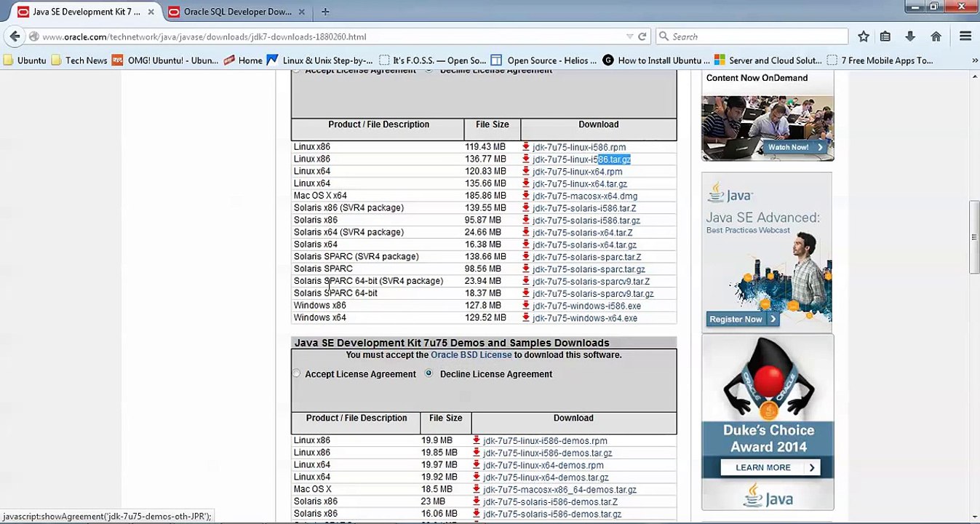Select Decline License Agreement for demos and samples

point(429,374)
